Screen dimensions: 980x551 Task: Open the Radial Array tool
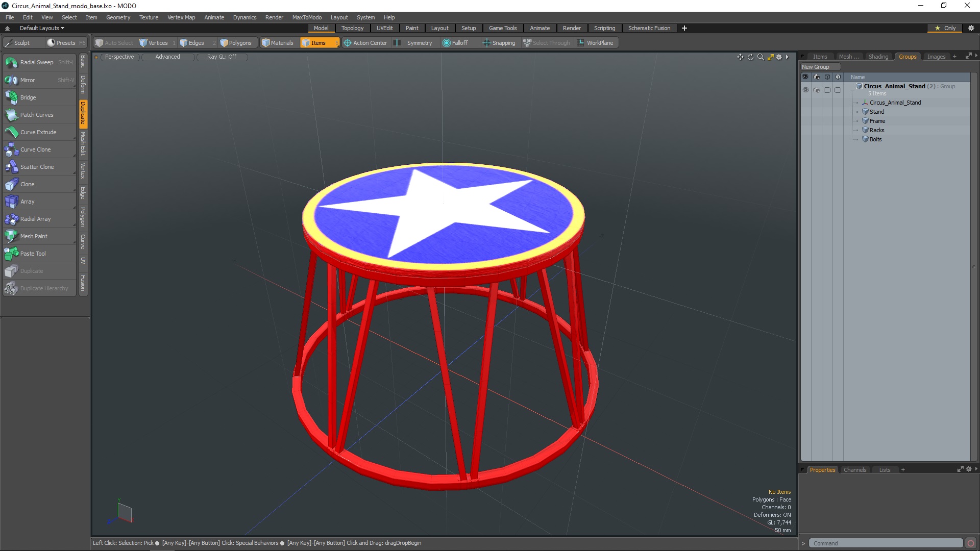pyautogui.click(x=35, y=219)
